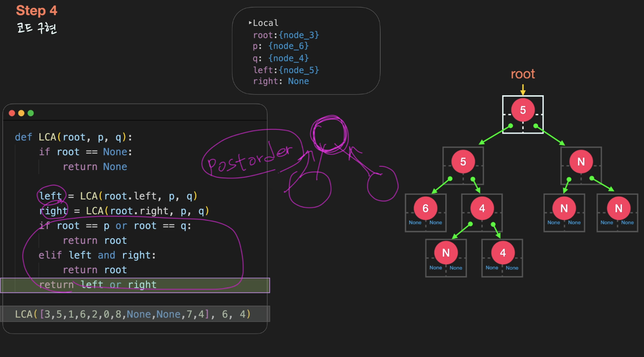Click the 'right = LCA(root.right, p, q)' line
This screenshot has width=644, height=357.
point(125,211)
